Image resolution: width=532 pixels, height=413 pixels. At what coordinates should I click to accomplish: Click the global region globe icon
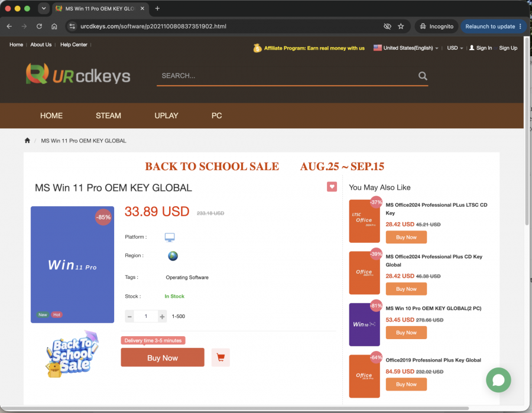point(173,256)
